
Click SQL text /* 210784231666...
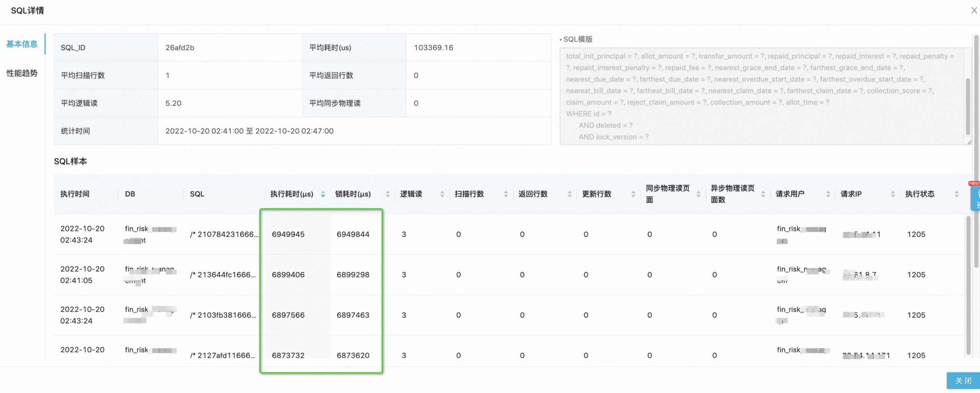[224, 234]
